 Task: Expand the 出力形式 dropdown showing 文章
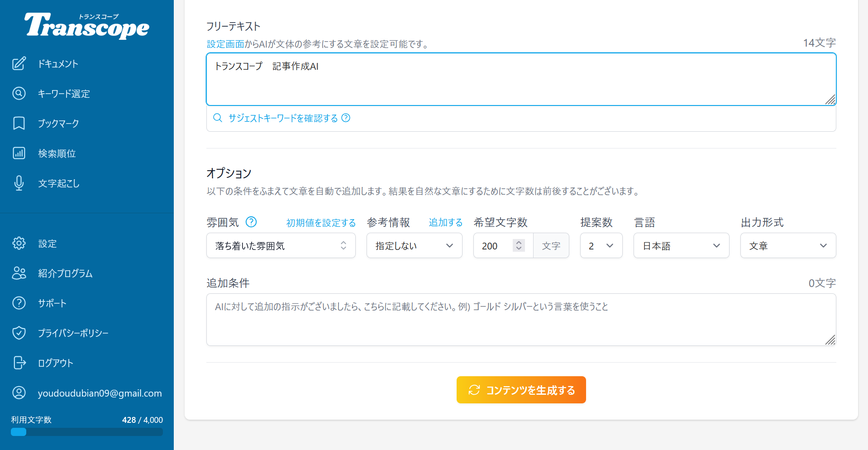click(787, 245)
